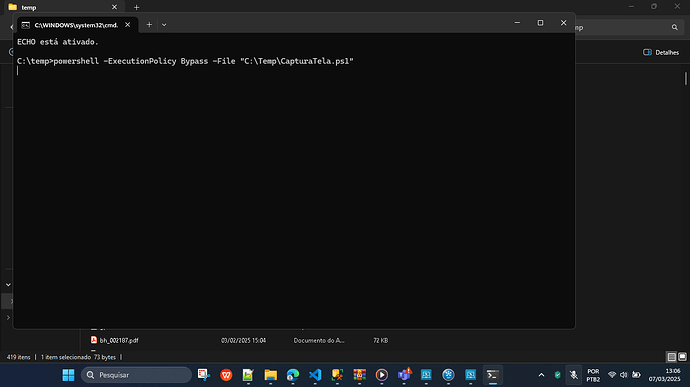The image size is (690, 387).
Task: Click the 72 KB size cell
Action: [381, 340]
